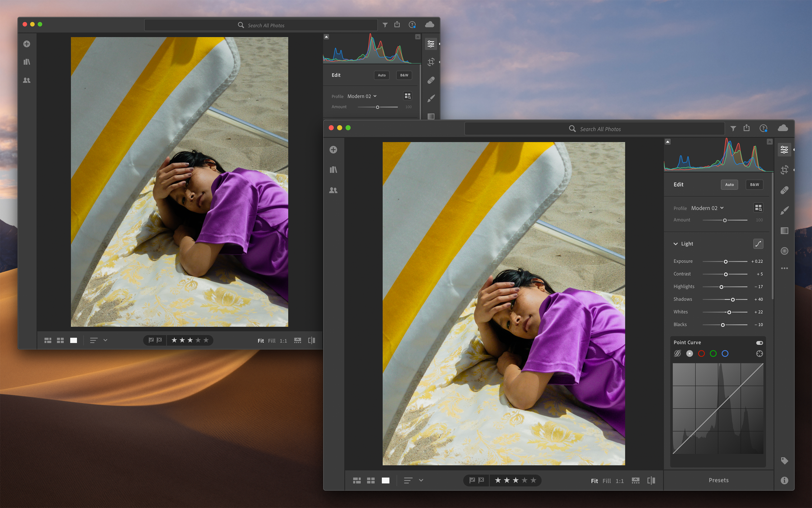Browse profiles icon next to Modern 02

(x=758, y=208)
